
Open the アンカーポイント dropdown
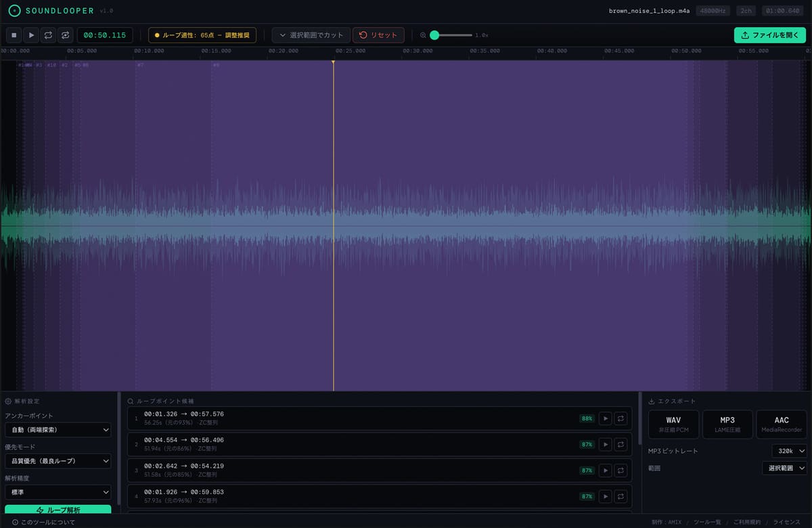(58, 430)
